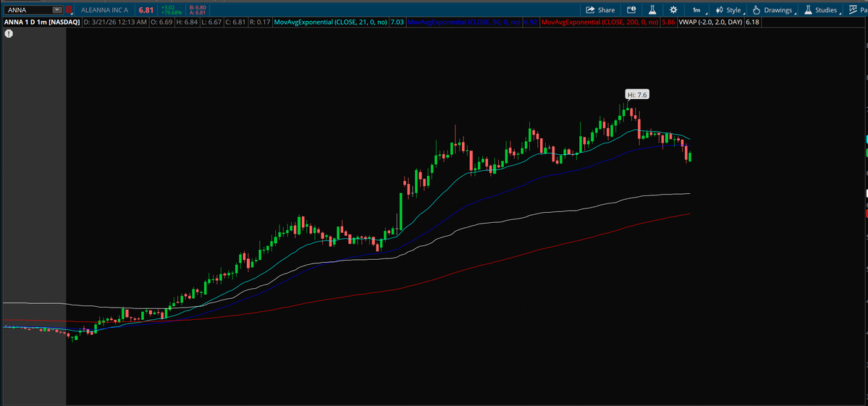The image size is (868, 406).
Task: Click the panel icon with alert badge
Action: coord(631,10)
